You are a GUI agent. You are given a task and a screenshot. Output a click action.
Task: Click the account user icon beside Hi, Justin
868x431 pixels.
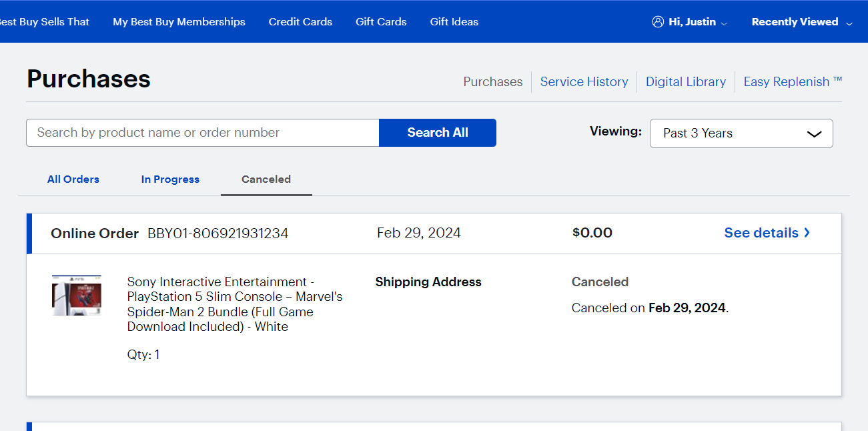(x=658, y=22)
